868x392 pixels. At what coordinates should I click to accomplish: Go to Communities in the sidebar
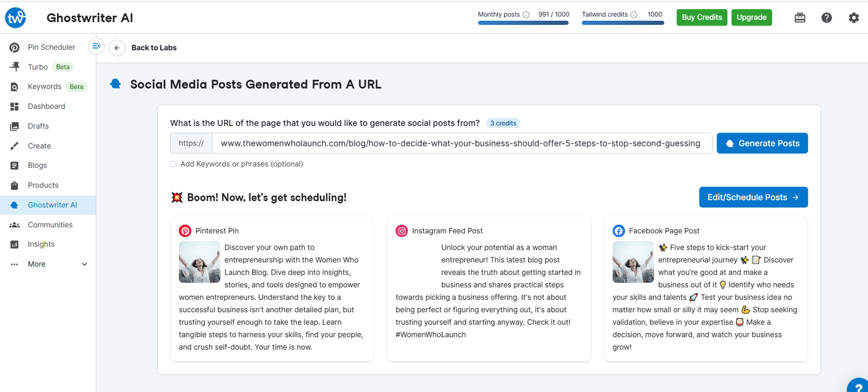click(50, 225)
